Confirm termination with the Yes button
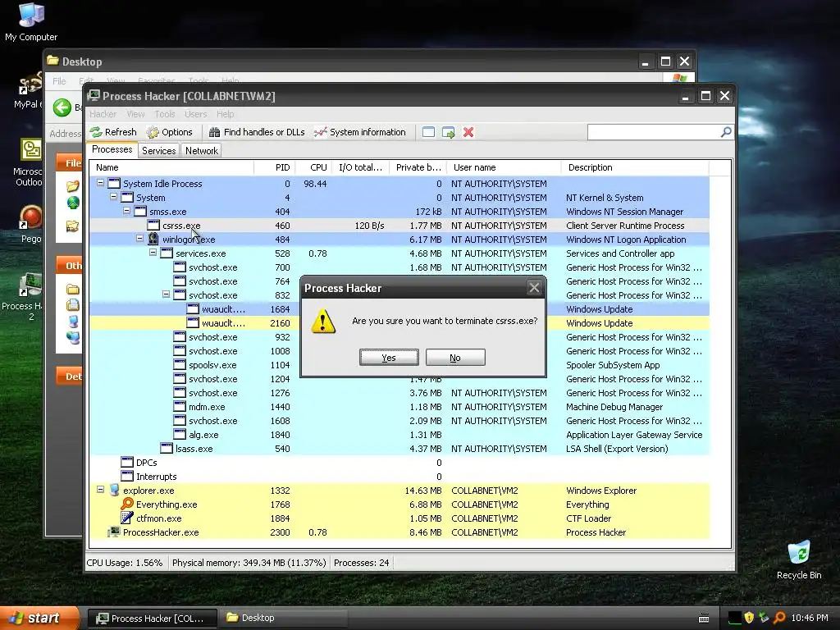Screen dimensions: 840x630 (x=389, y=358)
